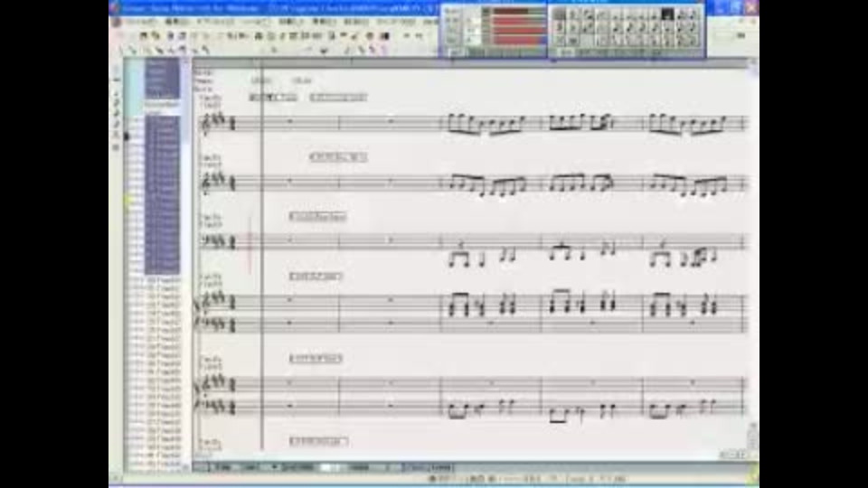This screenshot has height=488, width=868.
Task: Select the first highlighted instrument box above top staff
Action: (273, 98)
